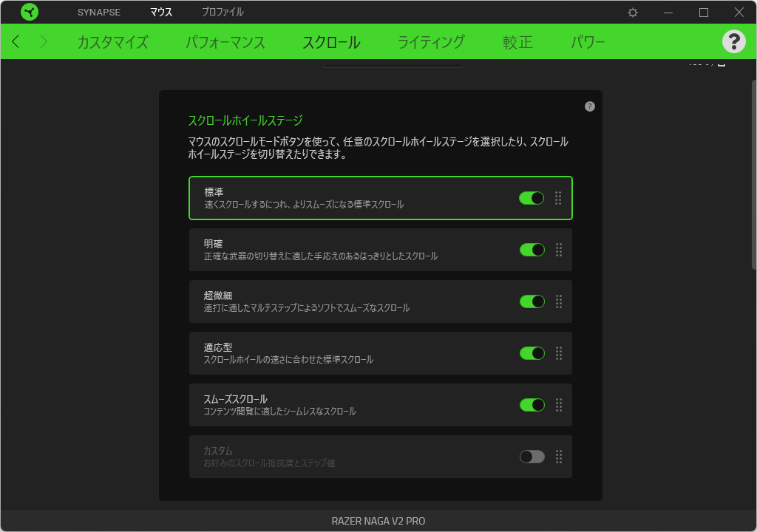The width and height of the screenshot is (757, 532).
Task: Grab drag handle for カスタム row
Action: 559,457
